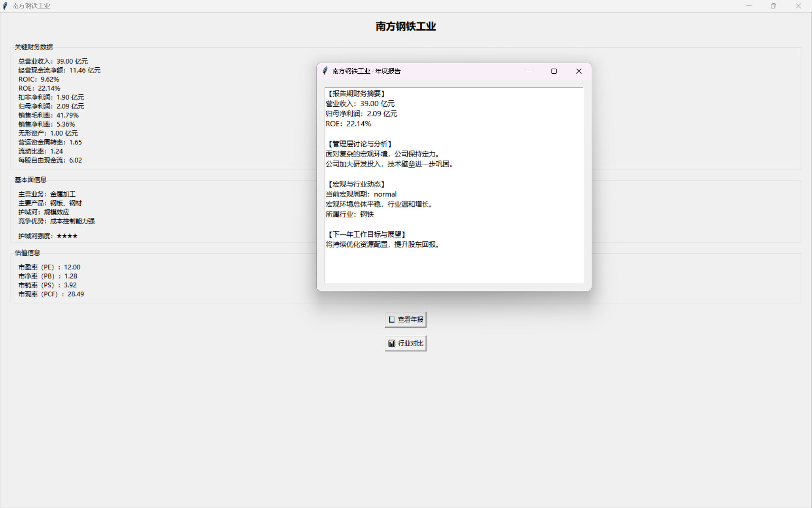Click report line 营业收入: 39.00 亿元
This screenshot has height=508, width=812.
coord(360,104)
